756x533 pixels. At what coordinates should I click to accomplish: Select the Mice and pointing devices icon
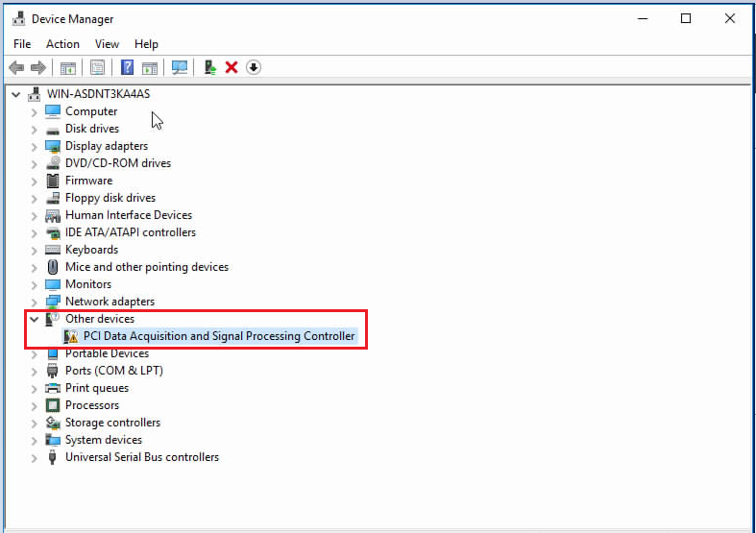pos(53,267)
